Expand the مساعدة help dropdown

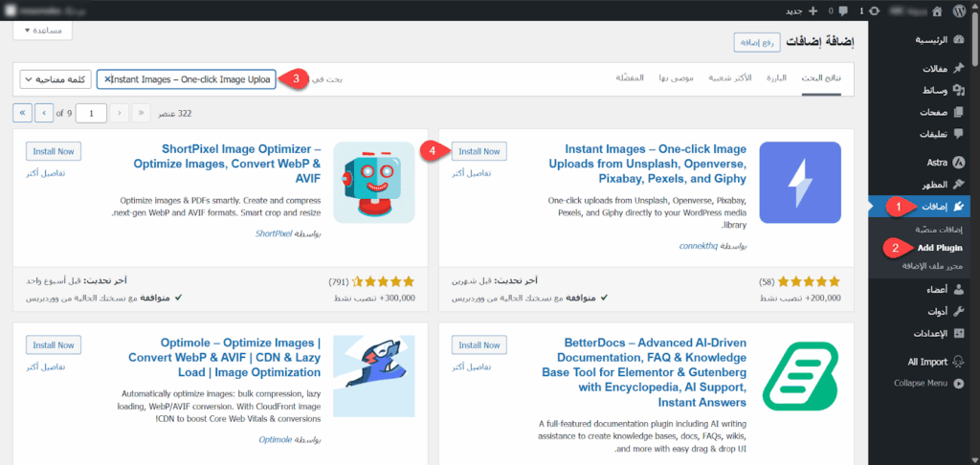click(x=42, y=30)
